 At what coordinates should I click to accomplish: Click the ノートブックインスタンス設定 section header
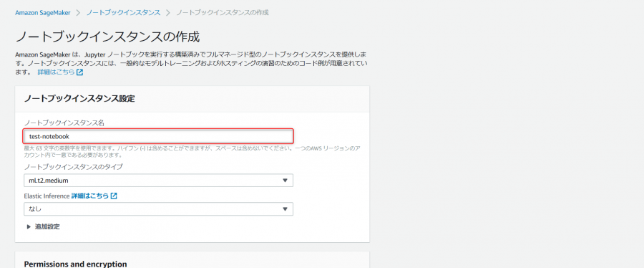pyautogui.click(x=79, y=99)
